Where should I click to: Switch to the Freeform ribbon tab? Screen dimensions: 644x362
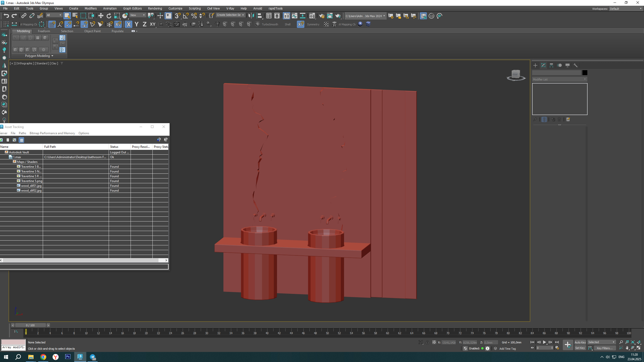tap(44, 31)
